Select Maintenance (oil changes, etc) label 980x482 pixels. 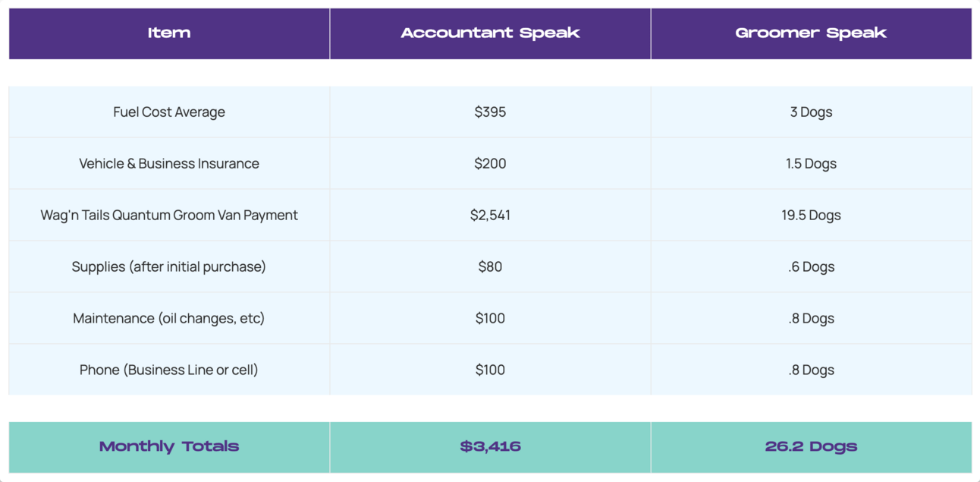169,319
